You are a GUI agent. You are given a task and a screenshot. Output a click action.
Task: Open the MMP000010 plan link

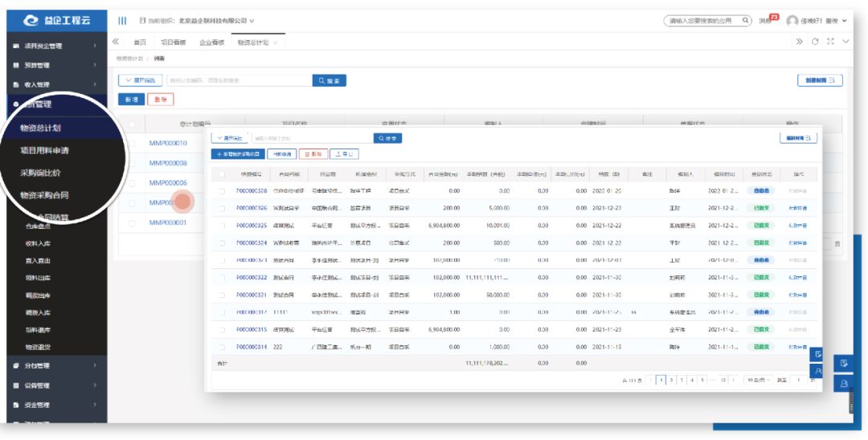pos(168,143)
